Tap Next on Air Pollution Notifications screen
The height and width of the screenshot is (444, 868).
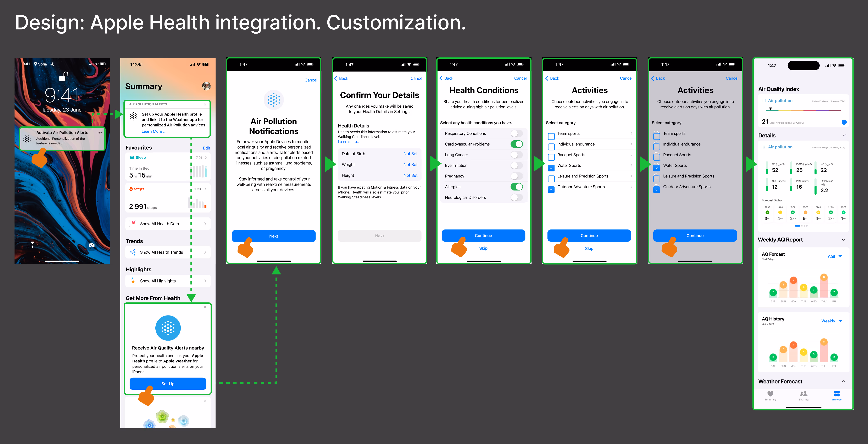tap(274, 236)
